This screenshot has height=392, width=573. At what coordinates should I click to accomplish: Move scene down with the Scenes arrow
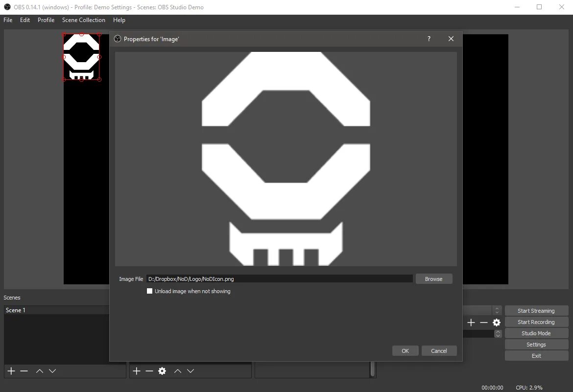coord(52,371)
